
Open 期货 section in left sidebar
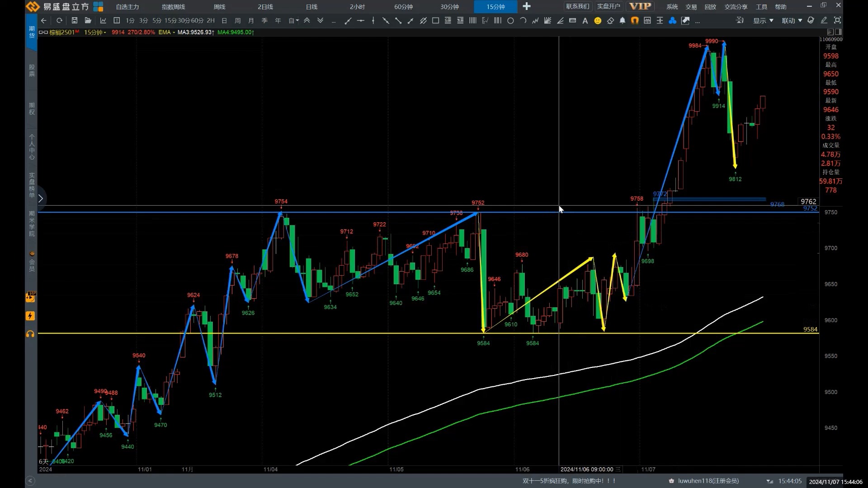(32, 32)
